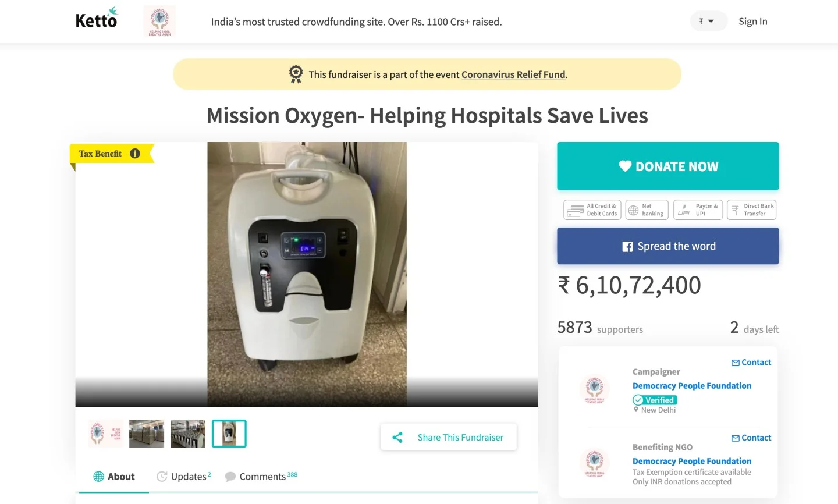This screenshot has width=838, height=504.
Task: Open the Coronavirus Relief Fund link
Action: (513, 74)
